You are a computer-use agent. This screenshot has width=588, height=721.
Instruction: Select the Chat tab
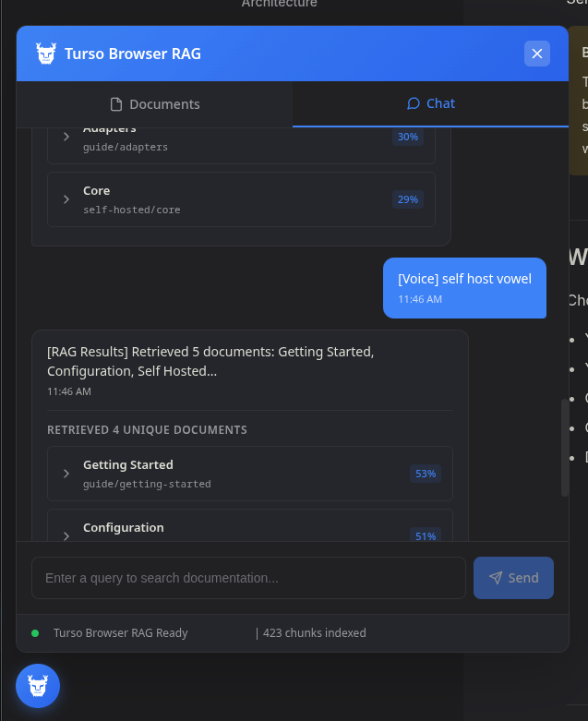tap(430, 103)
